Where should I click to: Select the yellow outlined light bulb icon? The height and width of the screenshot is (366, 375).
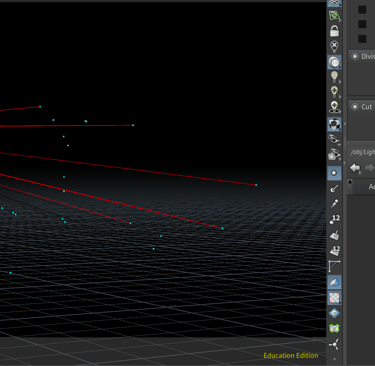334,92
